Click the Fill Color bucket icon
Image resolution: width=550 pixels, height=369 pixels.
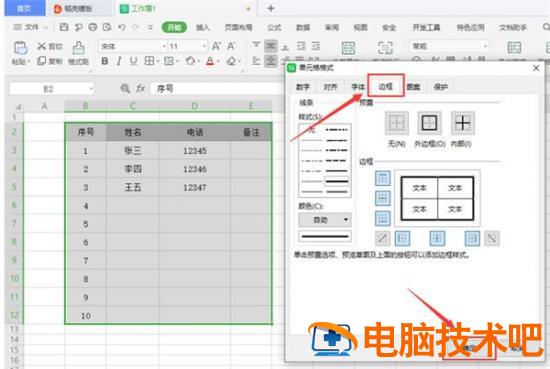[x=190, y=61]
